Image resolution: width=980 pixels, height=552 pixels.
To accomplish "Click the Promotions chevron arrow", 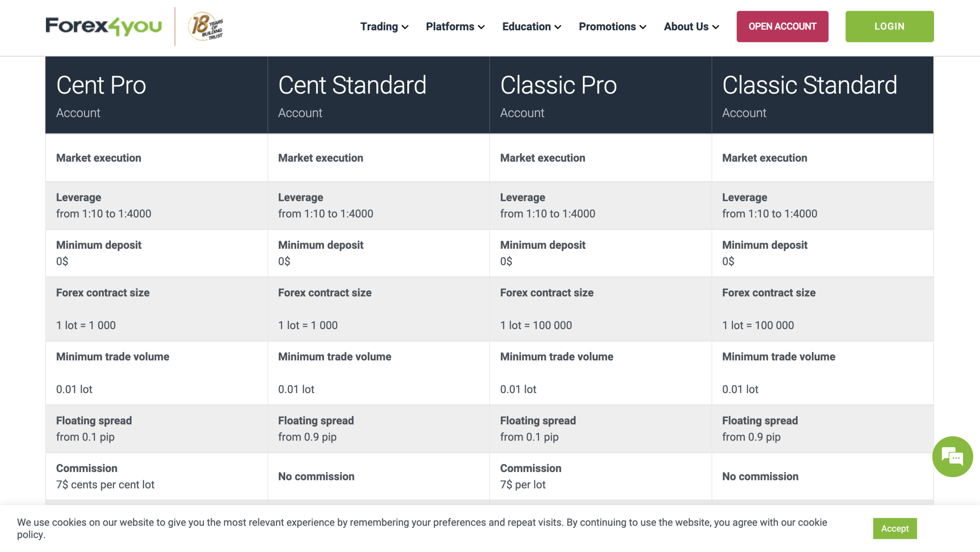I will point(643,27).
